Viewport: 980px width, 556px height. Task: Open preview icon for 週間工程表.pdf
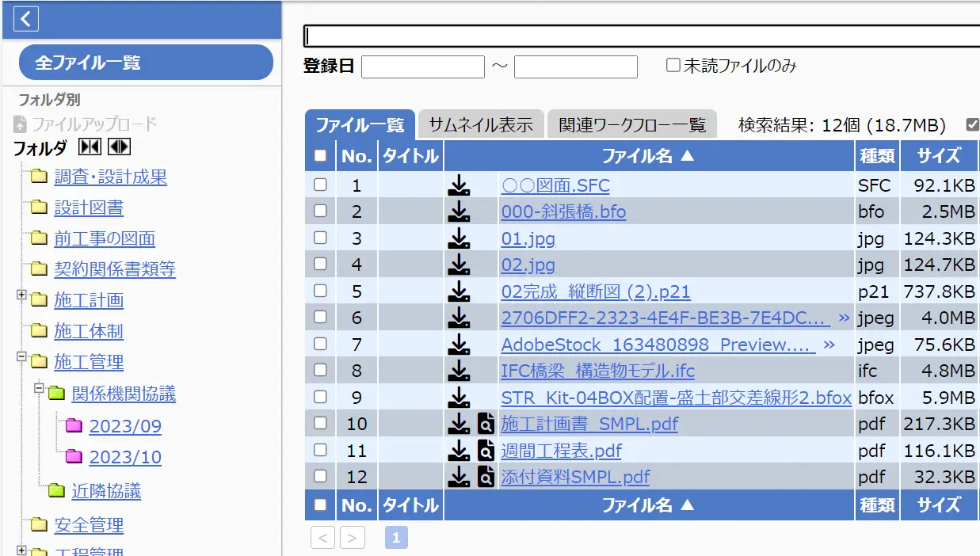coord(486,451)
